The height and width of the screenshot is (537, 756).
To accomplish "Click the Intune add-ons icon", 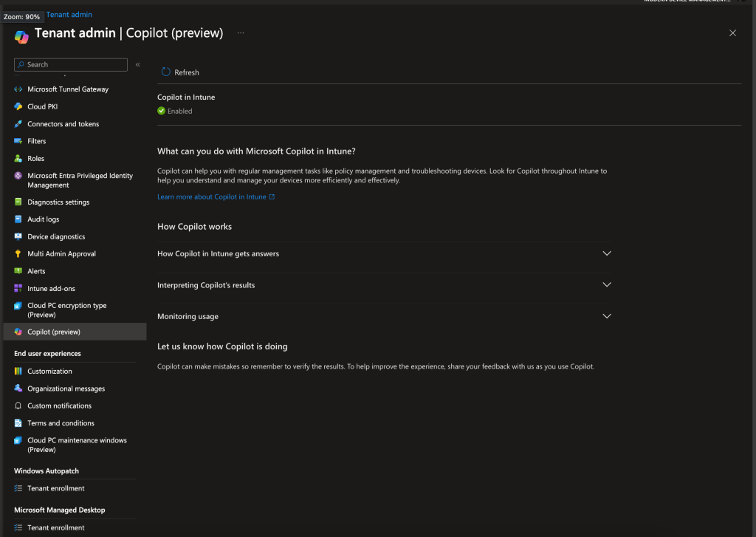I will 18,288.
